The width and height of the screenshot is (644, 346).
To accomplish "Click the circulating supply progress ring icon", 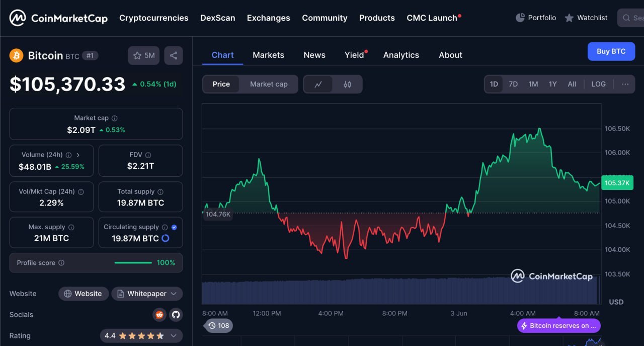I will tap(165, 238).
